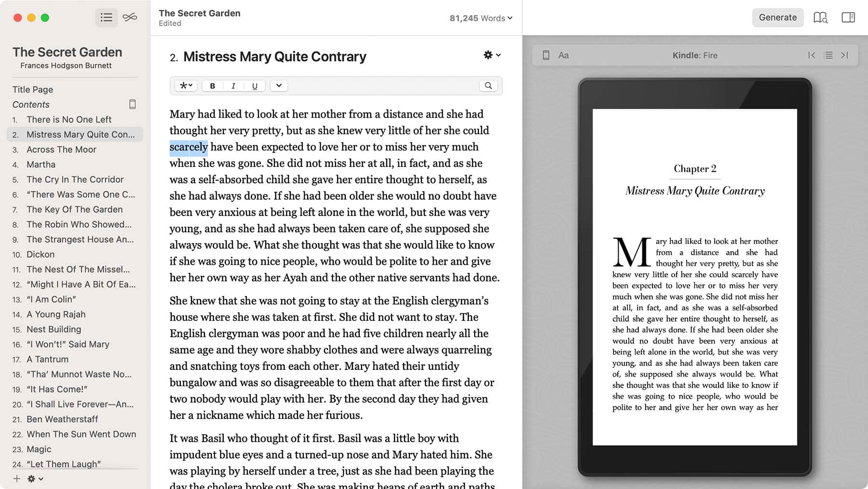868x489 pixels.
Task: Click the Generate button
Action: (777, 17)
